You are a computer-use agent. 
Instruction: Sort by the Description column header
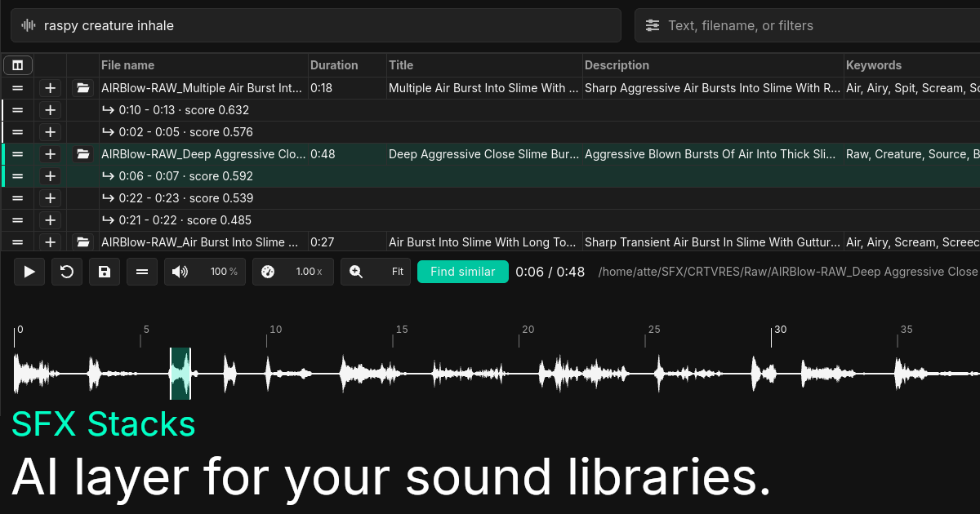(617, 65)
